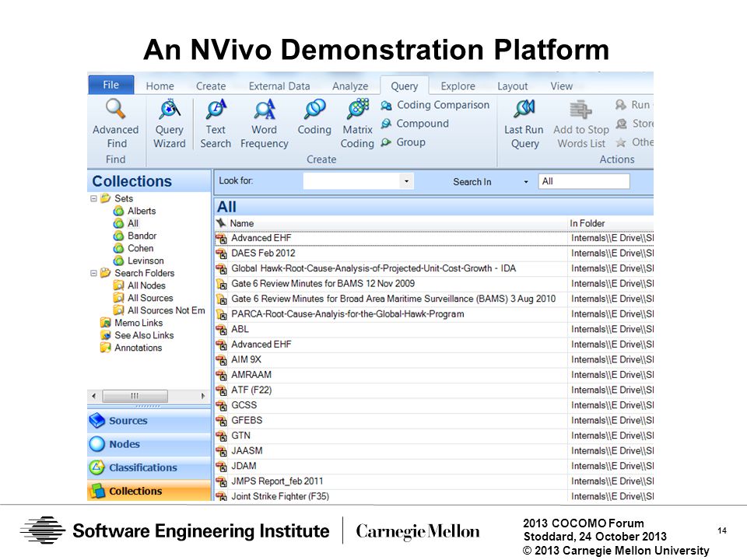747x560 pixels.
Task: Create a Matrix Coding query
Action: [357, 124]
